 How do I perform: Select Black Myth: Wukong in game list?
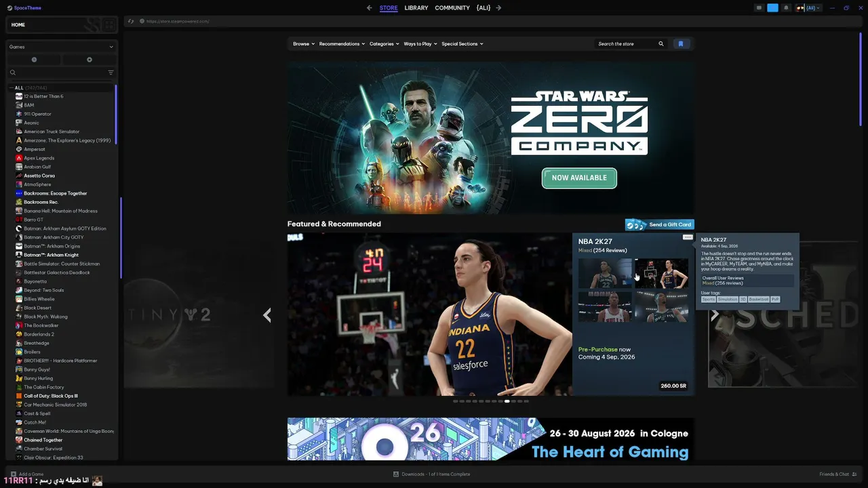pyautogui.click(x=46, y=317)
